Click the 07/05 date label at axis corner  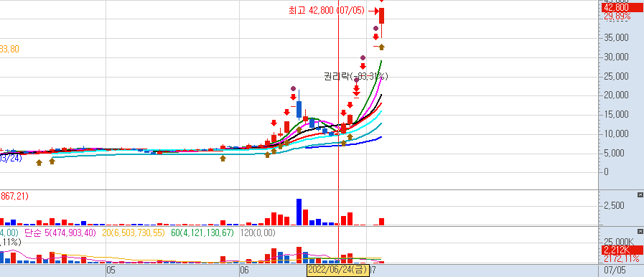click(615, 271)
